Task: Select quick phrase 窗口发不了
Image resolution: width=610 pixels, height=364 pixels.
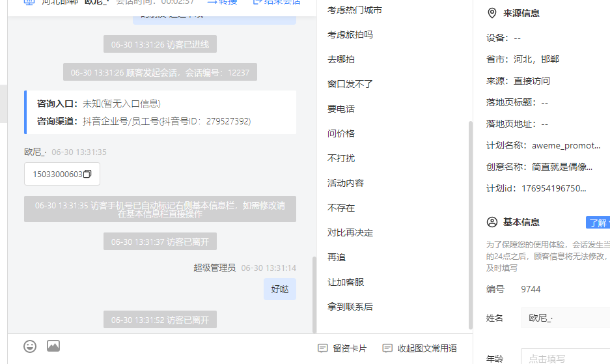Action: 350,84
